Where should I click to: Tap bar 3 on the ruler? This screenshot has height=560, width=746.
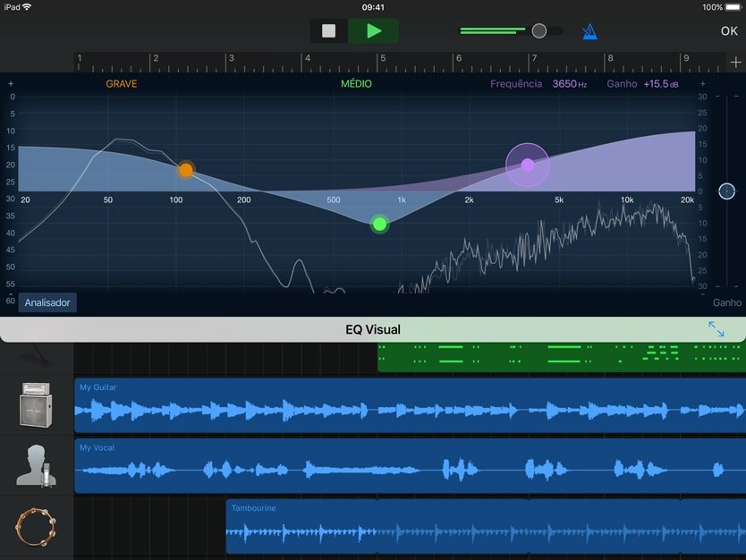tap(231, 58)
